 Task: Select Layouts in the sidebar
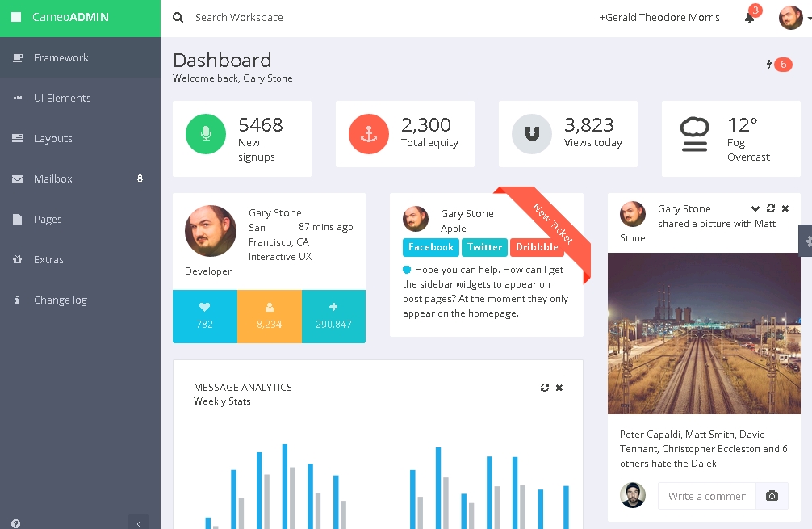click(x=53, y=138)
